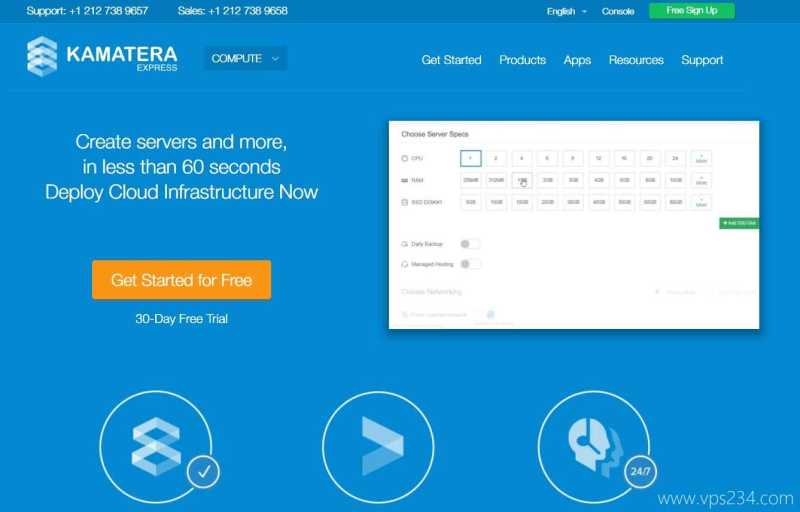Open the Console link
Screen dimensions: 800x512
(x=618, y=11)
